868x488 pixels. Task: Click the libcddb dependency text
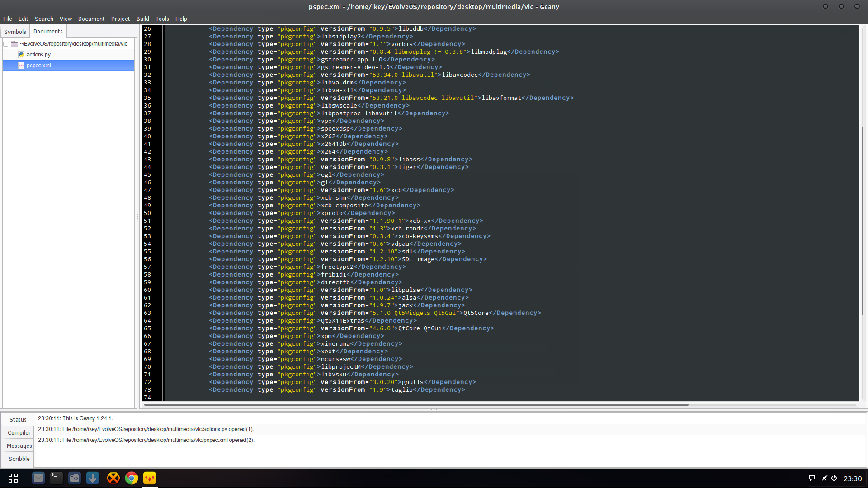click(x=411, y=29)
